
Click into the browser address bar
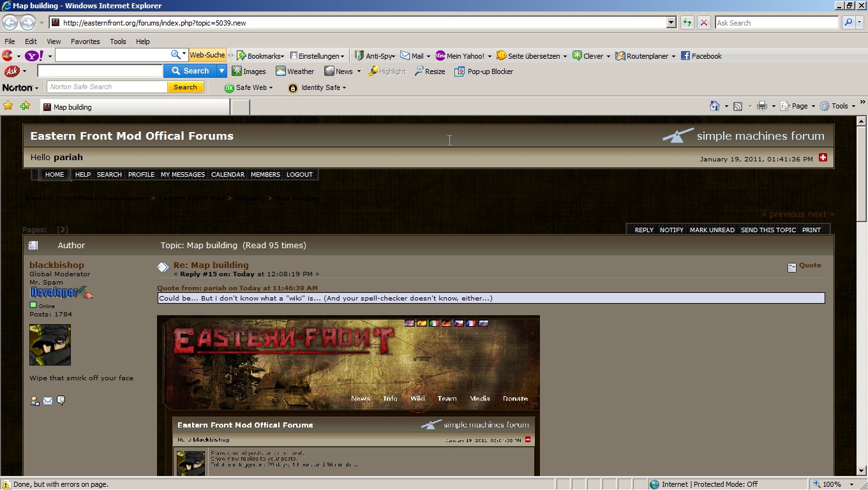pyautogui.click(x=363, y=22)
